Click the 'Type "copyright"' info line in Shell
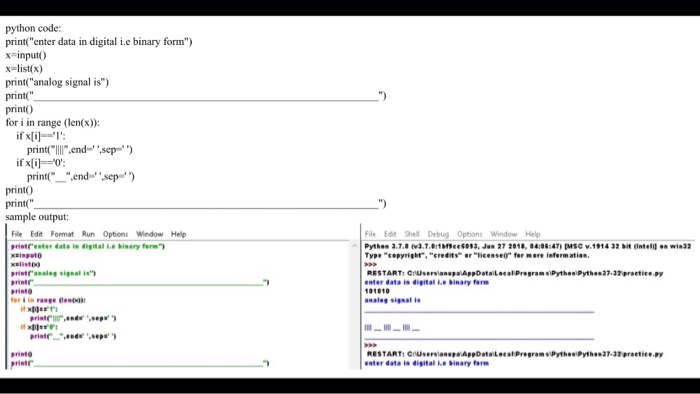The height and width of the screenshot is (394, 700). click(477, 256)
